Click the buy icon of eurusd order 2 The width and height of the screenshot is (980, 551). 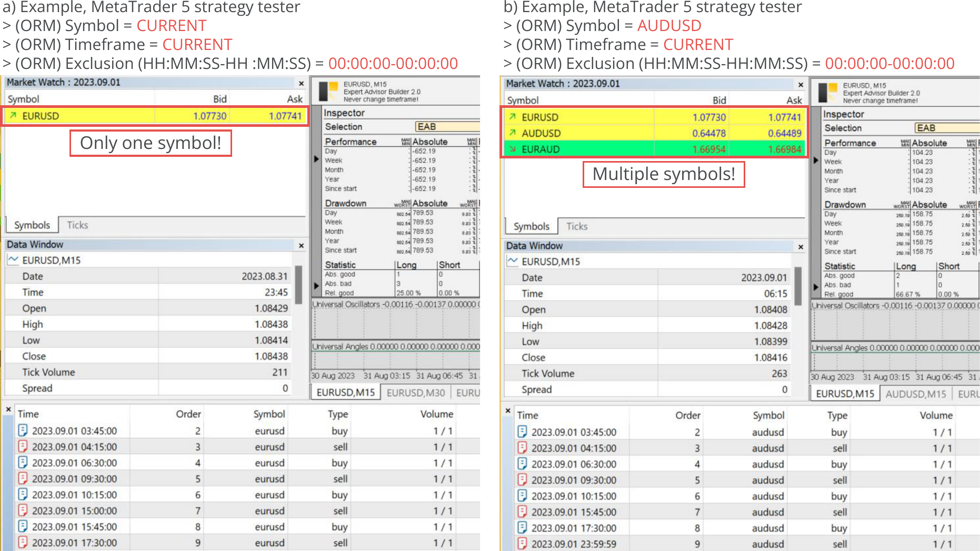tap(23, 430)
